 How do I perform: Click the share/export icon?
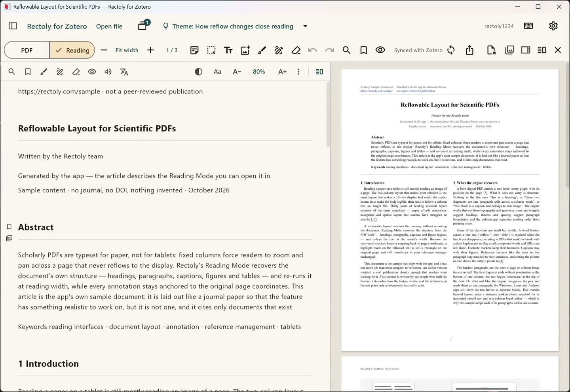coord(469,50)
